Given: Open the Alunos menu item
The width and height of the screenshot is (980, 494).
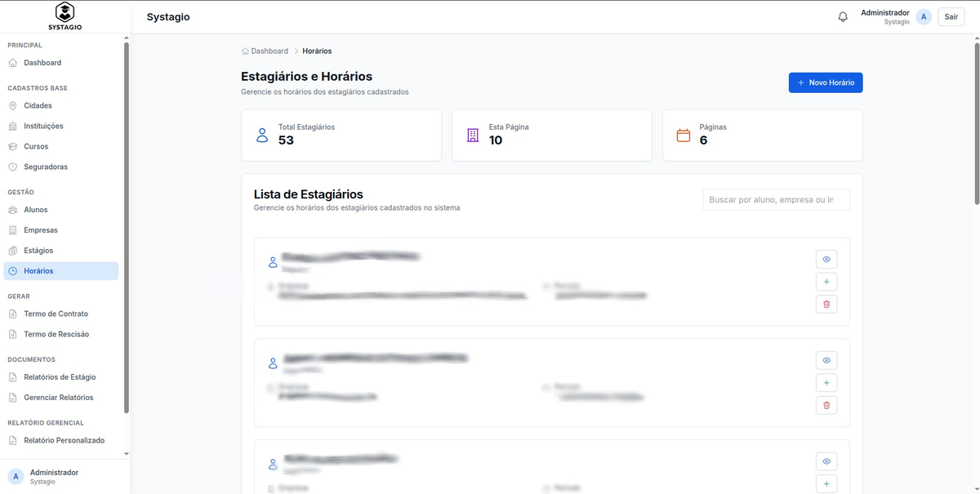Looking at the screenshot, I should (35, 210).
